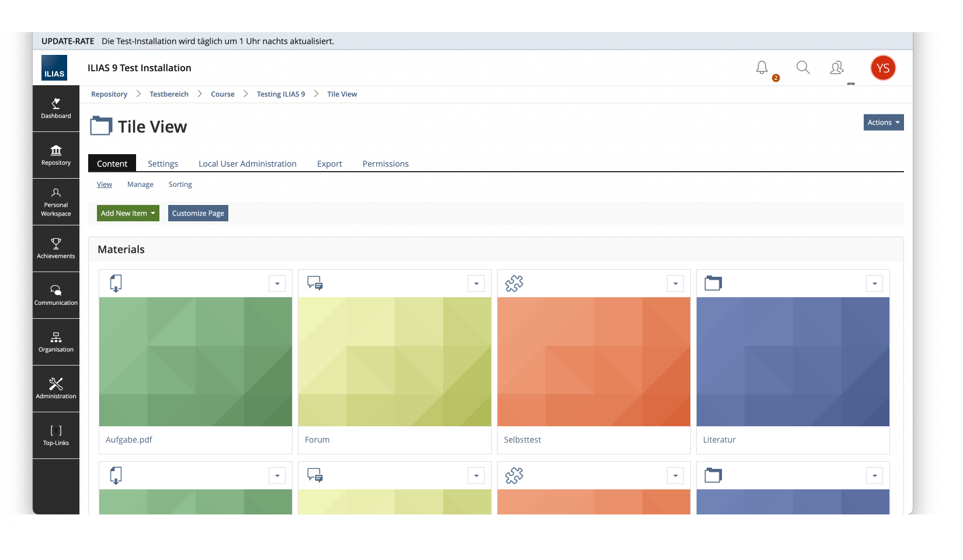Open Top-Links in the sidebar
The width and height of the screenshot is (963, 560).
tap(56, 436)
